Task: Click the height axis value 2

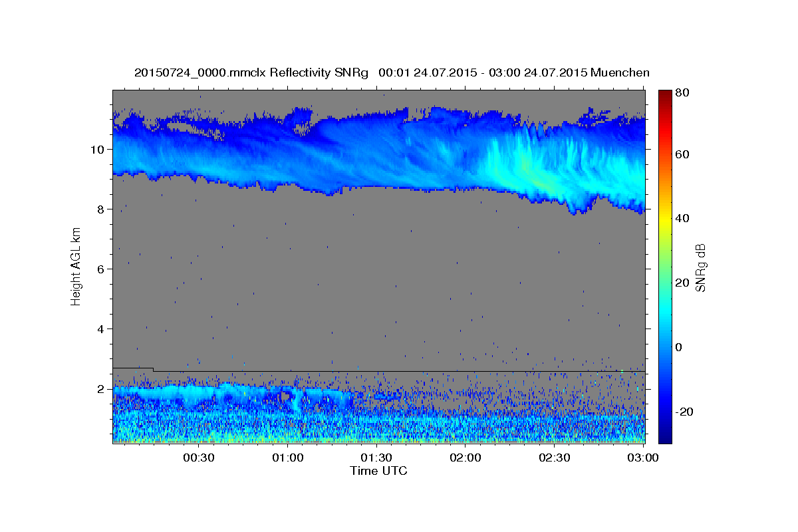Action: click(x=101, y=388)
